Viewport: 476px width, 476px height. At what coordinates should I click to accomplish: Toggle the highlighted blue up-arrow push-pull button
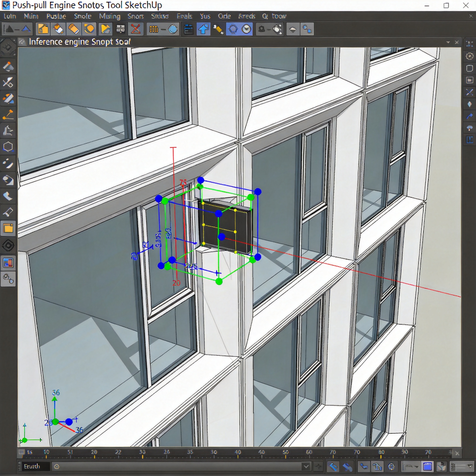[203, 29]
